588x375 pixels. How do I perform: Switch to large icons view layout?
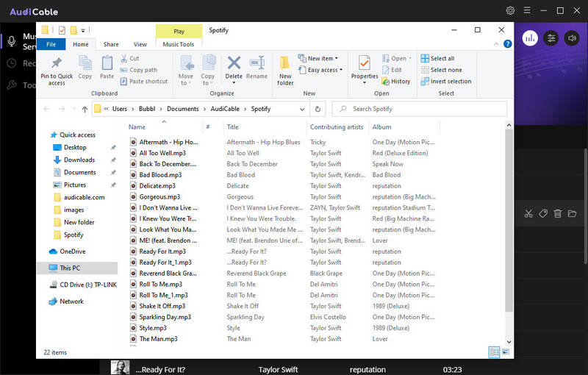(x=506, y=352)
